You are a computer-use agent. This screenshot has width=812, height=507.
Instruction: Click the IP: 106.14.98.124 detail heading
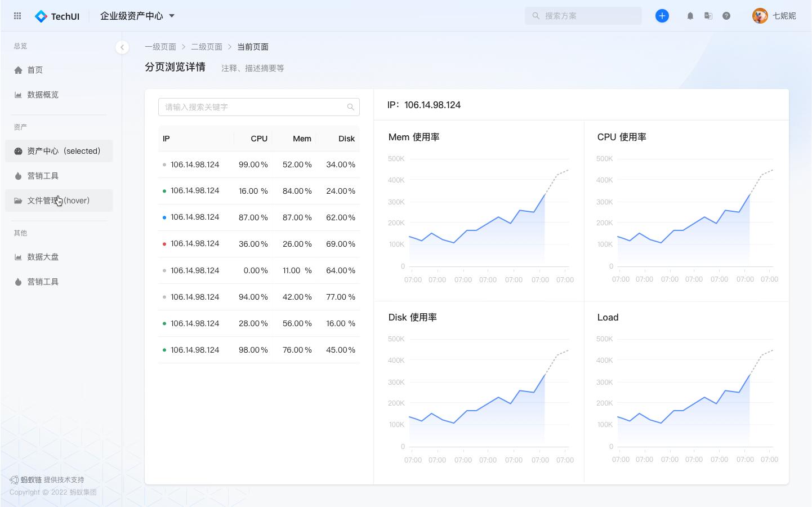point(424,105)
